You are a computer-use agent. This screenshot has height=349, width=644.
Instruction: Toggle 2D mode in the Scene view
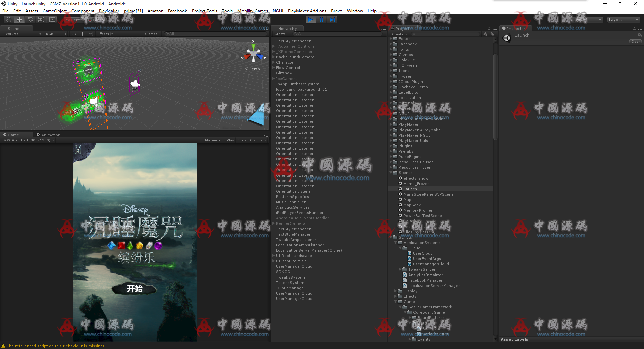(x=74, y=34)
